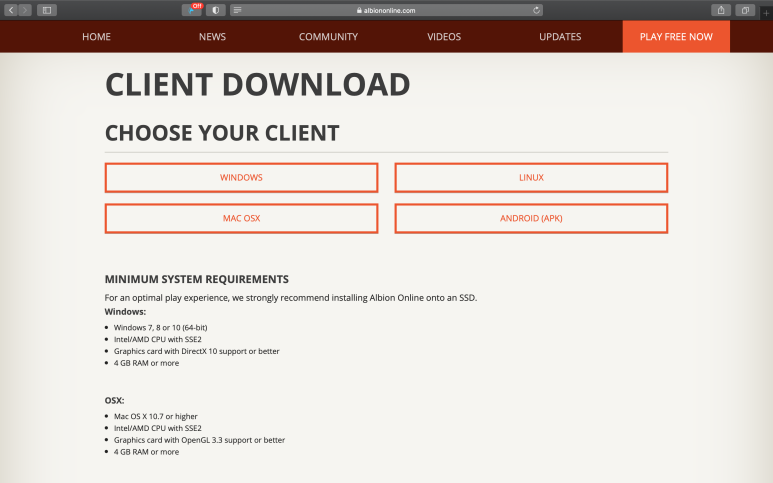The height and width of the screenshot is (483, 773).
Task: Open the NEWS menu item
Action: (212, 37)
